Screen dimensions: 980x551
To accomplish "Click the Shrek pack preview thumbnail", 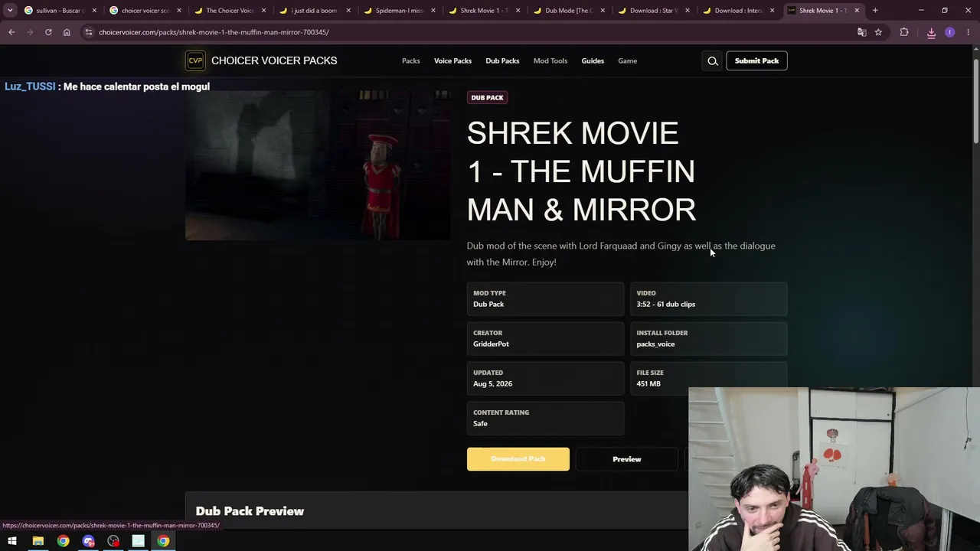I will (x=318, y=165).
